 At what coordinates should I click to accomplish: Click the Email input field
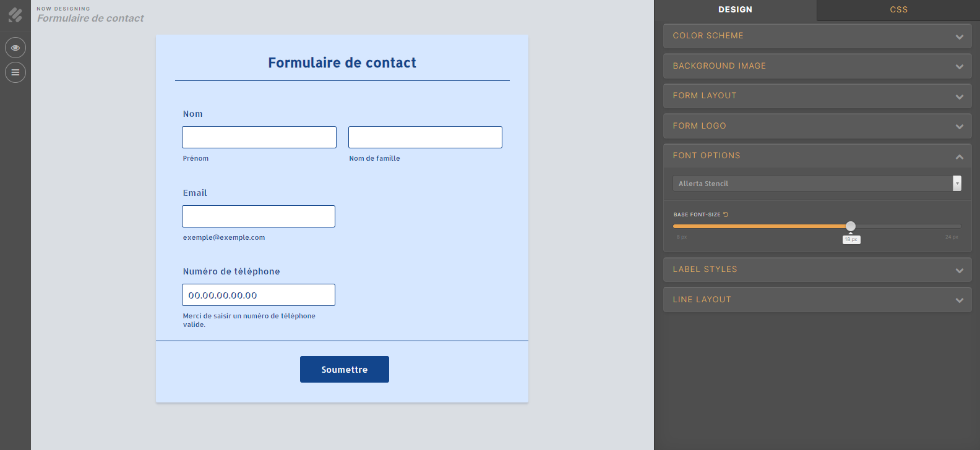pos(258,216)
